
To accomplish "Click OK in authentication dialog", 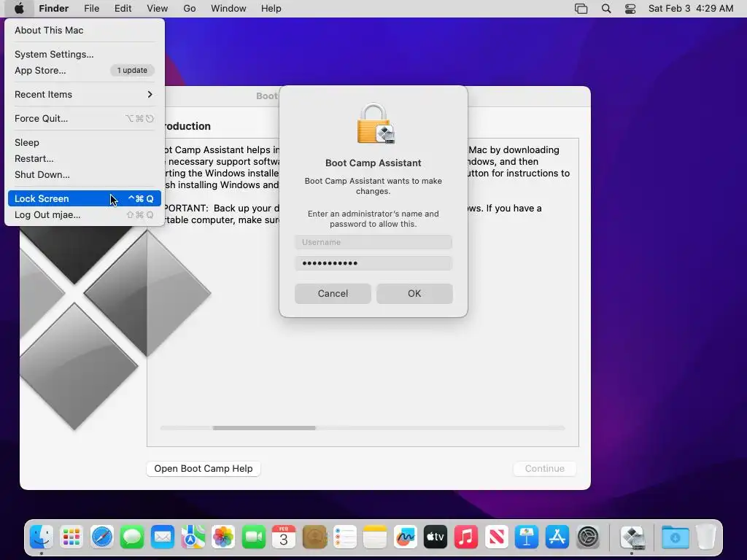I will pos(414,293).
